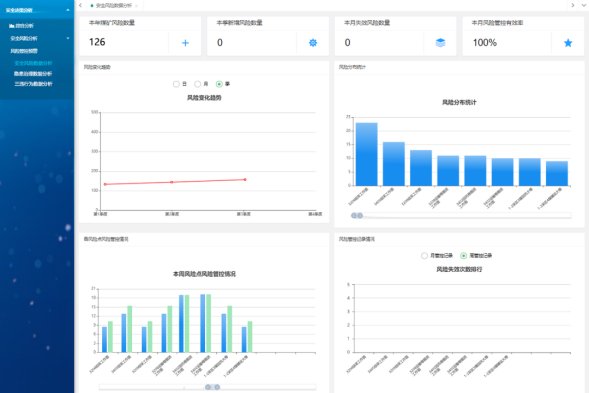Click the left arrow before the tabs
Image resolution: width=589 pixels, height=393 pixels.
(80, 5)
